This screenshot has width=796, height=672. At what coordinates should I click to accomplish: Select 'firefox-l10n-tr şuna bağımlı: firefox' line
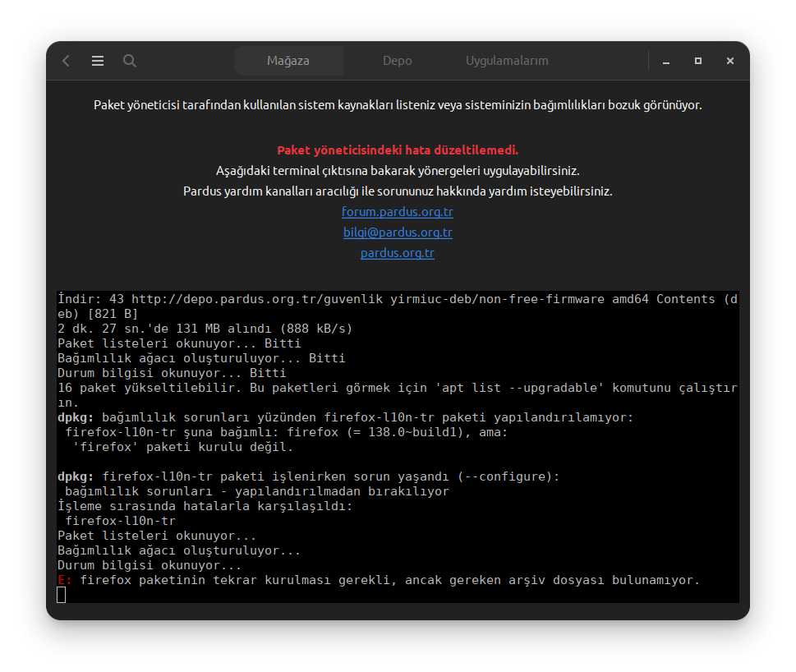287,432
